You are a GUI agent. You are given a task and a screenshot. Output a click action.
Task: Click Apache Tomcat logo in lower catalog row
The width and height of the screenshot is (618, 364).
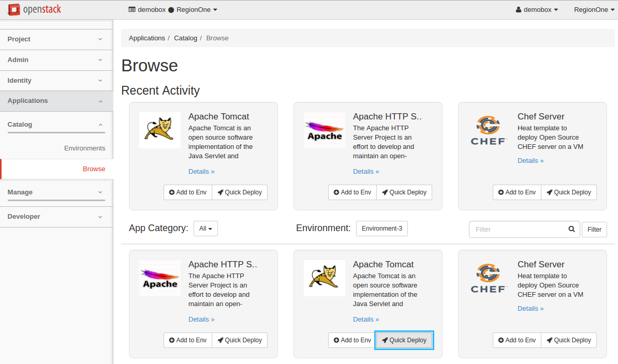pos(324,278)
